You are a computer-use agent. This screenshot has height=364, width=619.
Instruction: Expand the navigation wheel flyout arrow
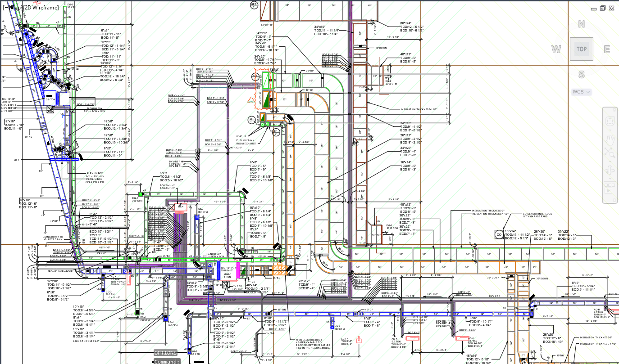pos(610,129)
